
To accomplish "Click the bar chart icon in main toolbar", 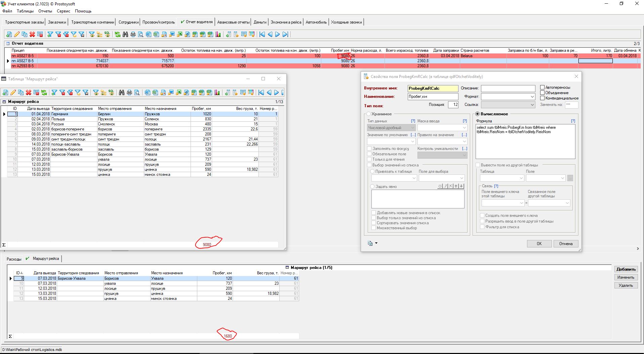I will pos(218,34).
